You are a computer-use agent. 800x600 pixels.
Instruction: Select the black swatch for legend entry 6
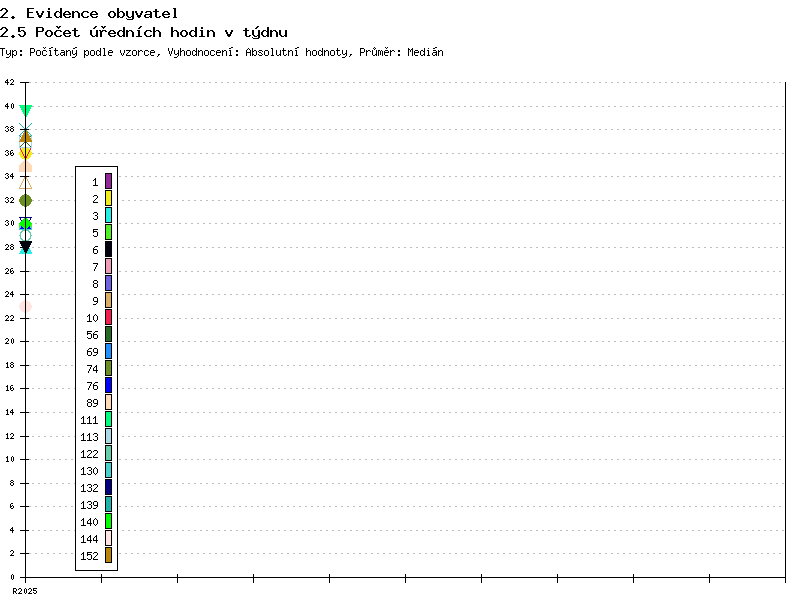108,249
